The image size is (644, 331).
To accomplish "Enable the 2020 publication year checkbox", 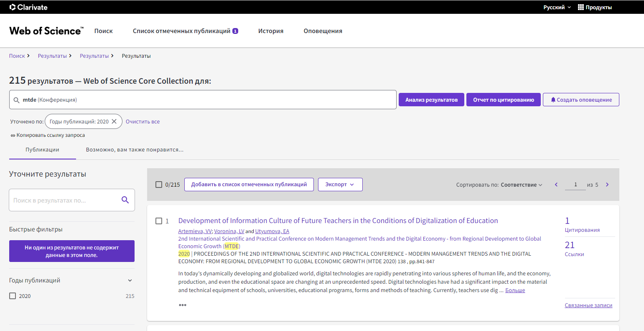I will (13, 296).
